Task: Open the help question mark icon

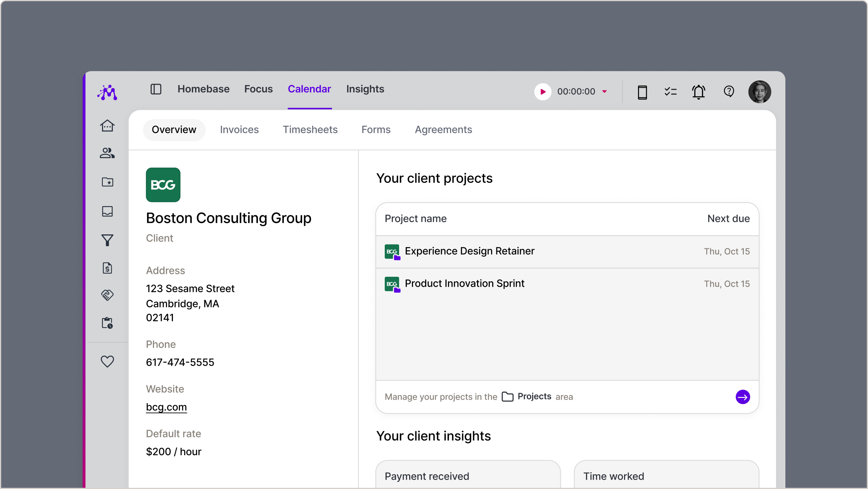Action: coord(729,92)
